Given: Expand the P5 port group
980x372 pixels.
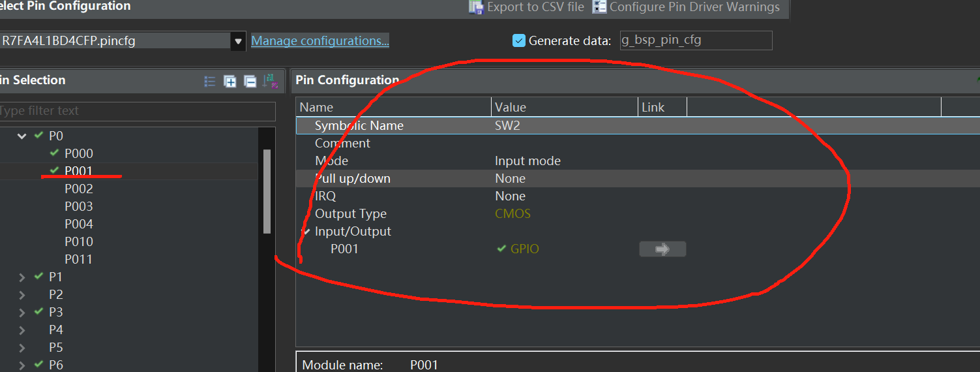Looking at the screenshot, I should (22, 347).
